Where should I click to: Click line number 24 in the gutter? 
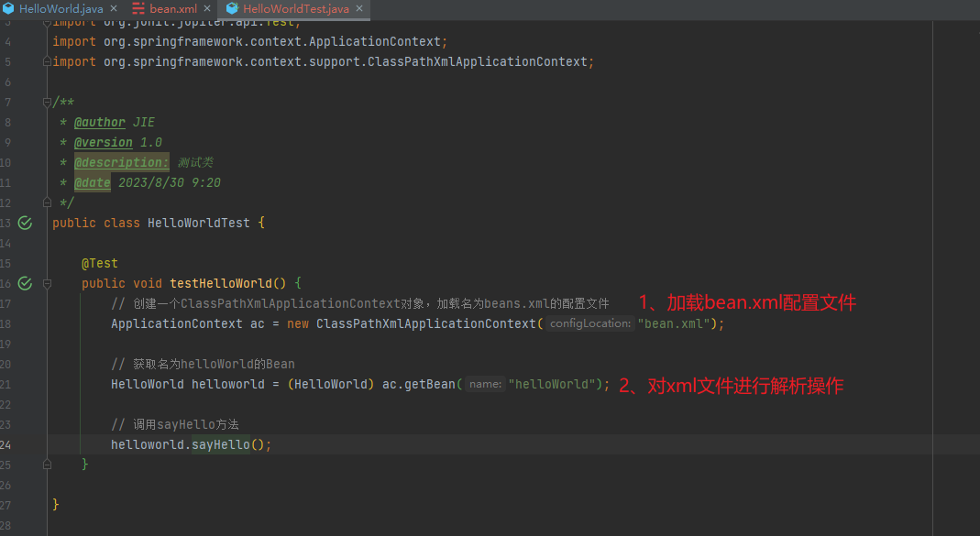pyautogui.click(x=6, y=444)
